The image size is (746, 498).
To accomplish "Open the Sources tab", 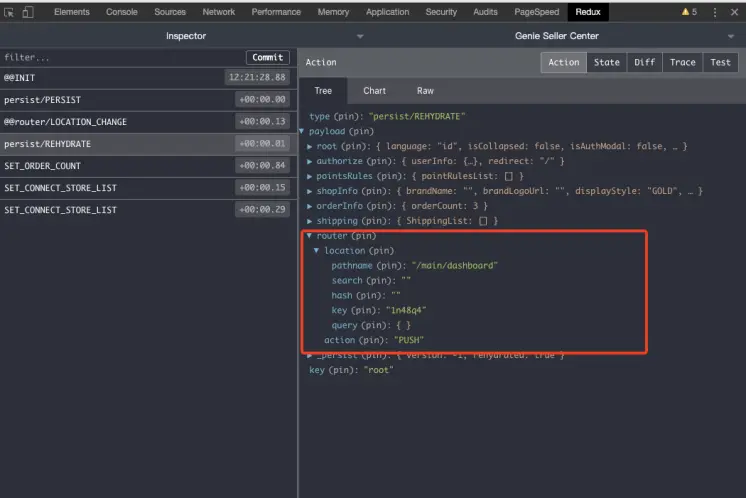I will click(170, 12).
